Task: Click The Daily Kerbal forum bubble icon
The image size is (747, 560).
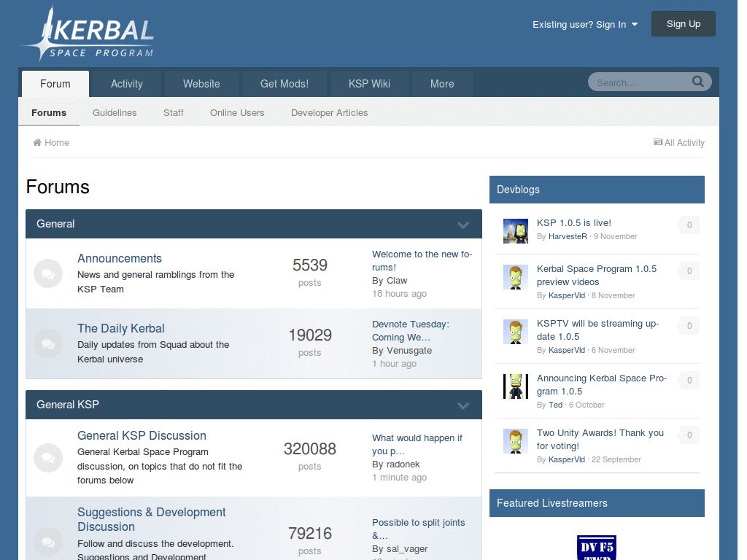Action: pos(48,343)
